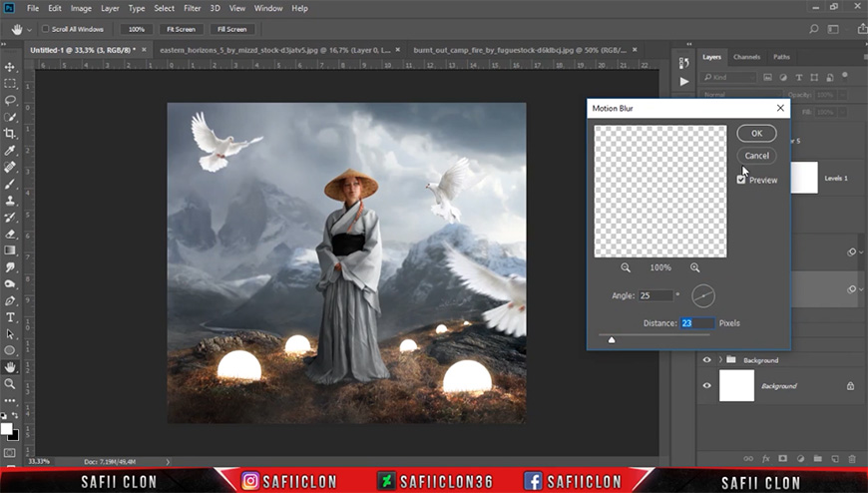Open the Edit menu
The height and width of the screenshot is (493, 868).
coord(54,8)
